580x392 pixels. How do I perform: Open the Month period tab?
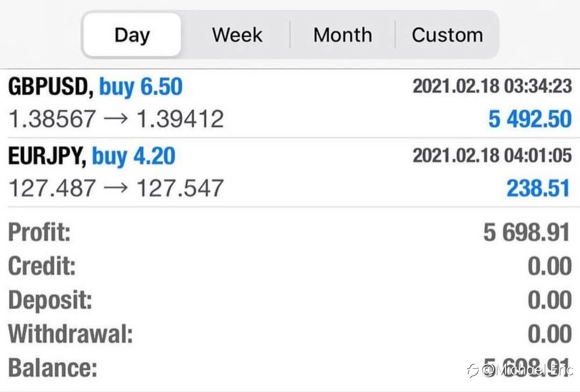[342, 35]
